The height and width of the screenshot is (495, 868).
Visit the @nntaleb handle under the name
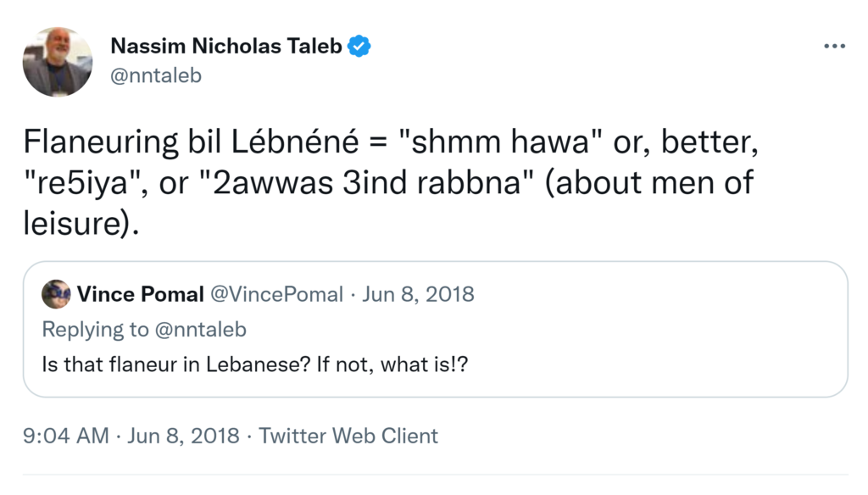coord(156,75)
